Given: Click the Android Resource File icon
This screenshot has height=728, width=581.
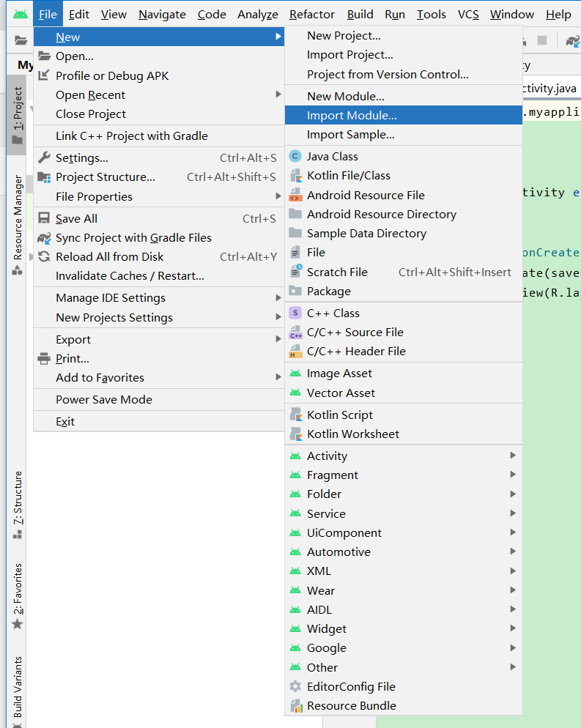Looking at the screenshot, I should click(x=295, y=195).
